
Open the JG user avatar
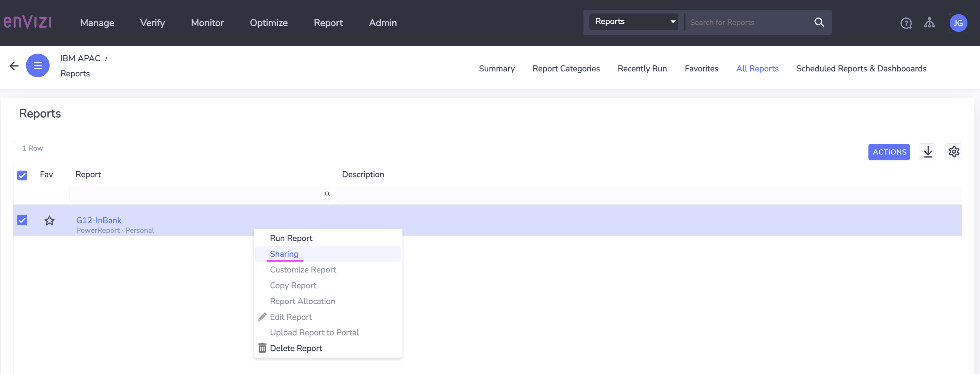pos(958,23)
